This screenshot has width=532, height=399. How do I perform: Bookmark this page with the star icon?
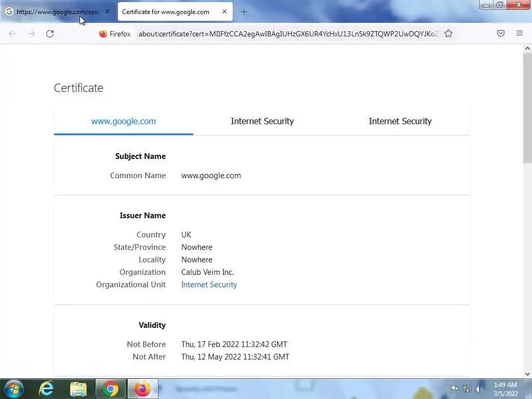point(448,33)
